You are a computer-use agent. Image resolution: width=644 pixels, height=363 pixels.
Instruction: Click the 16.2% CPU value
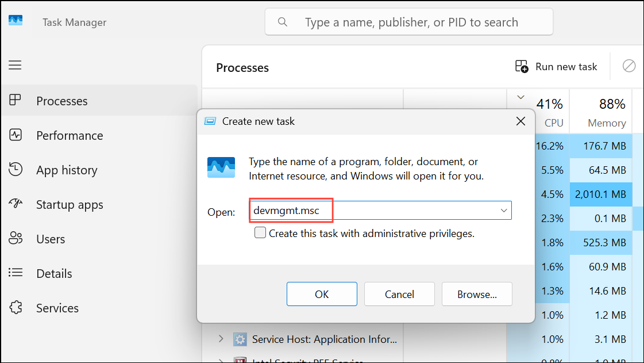click(550, 146)
